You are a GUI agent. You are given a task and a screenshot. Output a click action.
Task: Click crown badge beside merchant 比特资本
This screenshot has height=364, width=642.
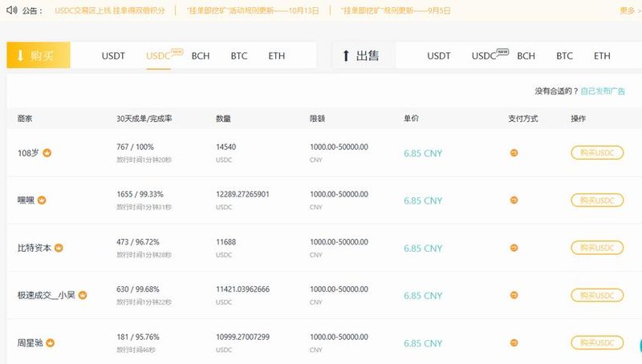[x=59, y=248]
